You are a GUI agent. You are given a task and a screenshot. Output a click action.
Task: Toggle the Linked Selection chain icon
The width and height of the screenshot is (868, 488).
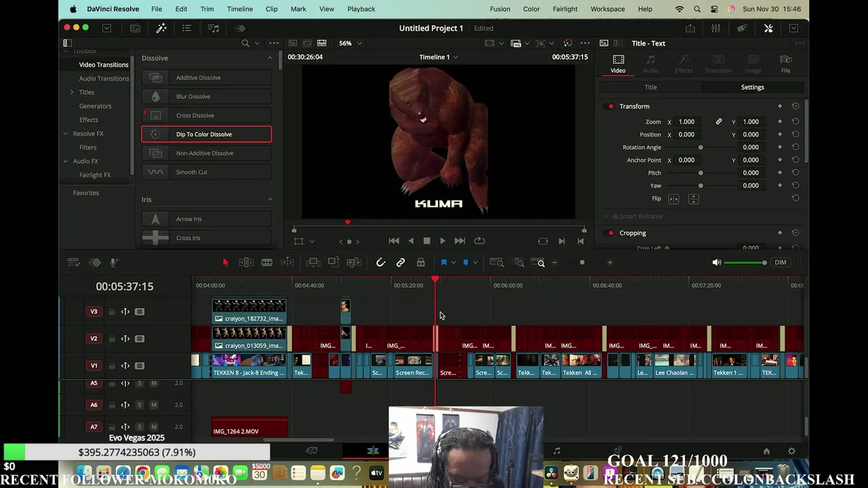pos(401,262)
